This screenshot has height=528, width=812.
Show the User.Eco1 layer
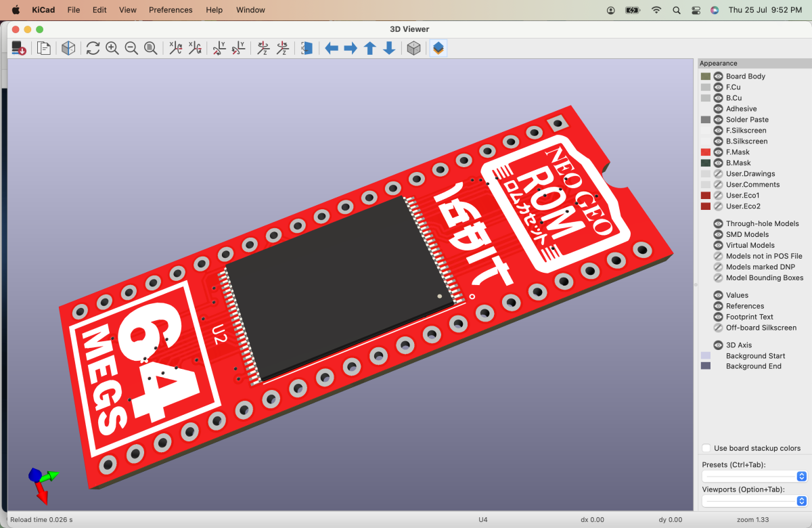719,196
